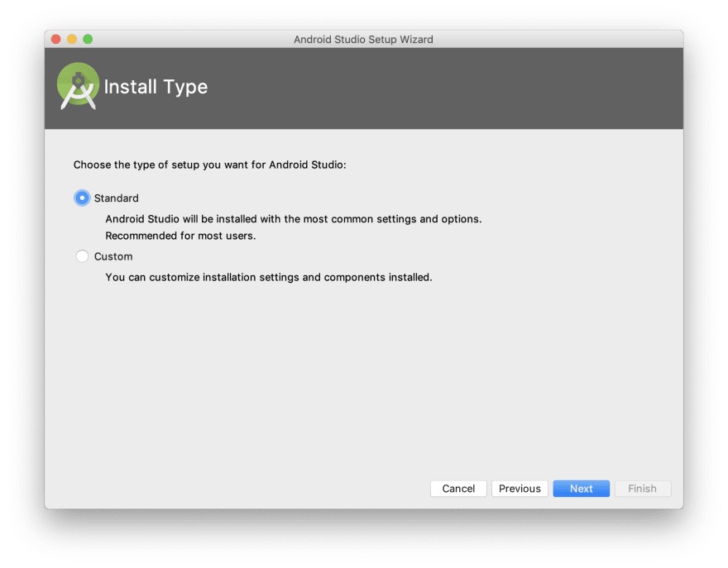Click the Install Type heading

point(156,87)
